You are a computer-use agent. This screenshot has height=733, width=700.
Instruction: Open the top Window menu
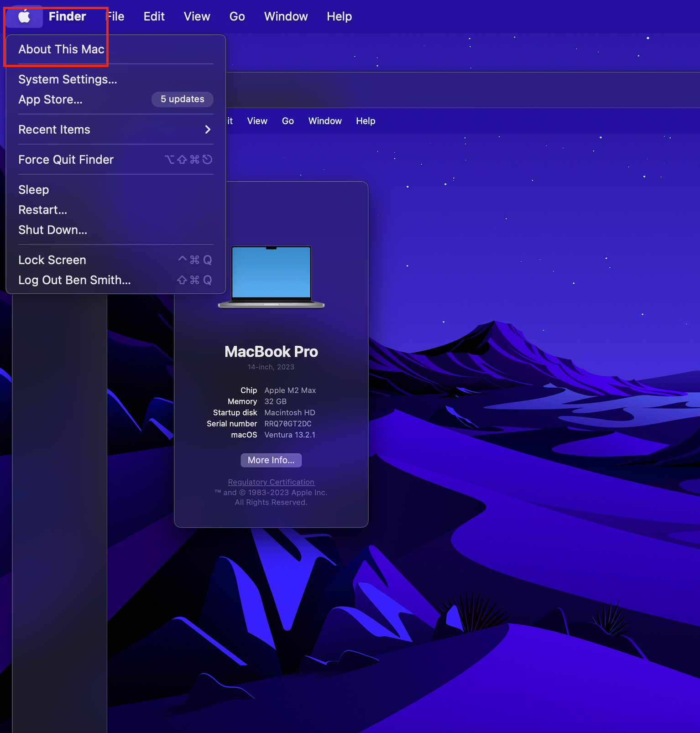[286, 16]
